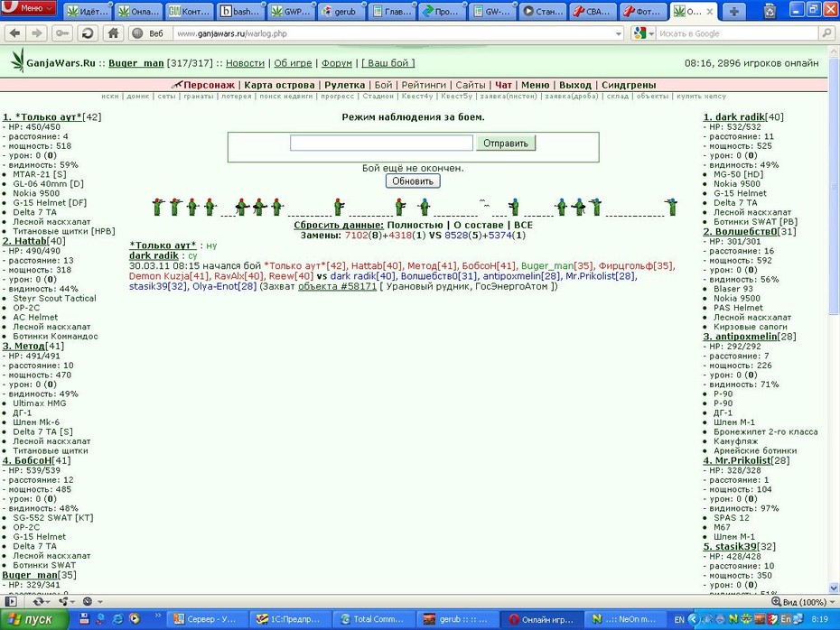840x630 pixels.
Task: Open the 'Чат' link
Action: pyautogui.click(x=503, y=85)
